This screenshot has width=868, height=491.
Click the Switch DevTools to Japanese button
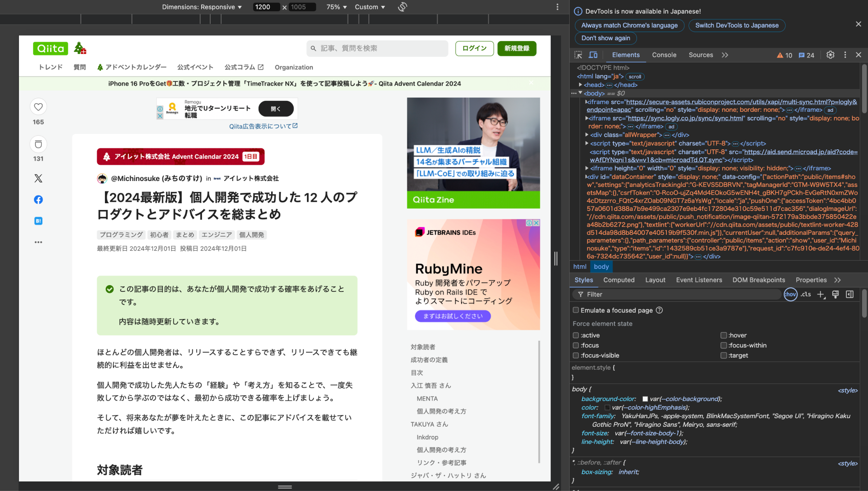coord(736,25)
